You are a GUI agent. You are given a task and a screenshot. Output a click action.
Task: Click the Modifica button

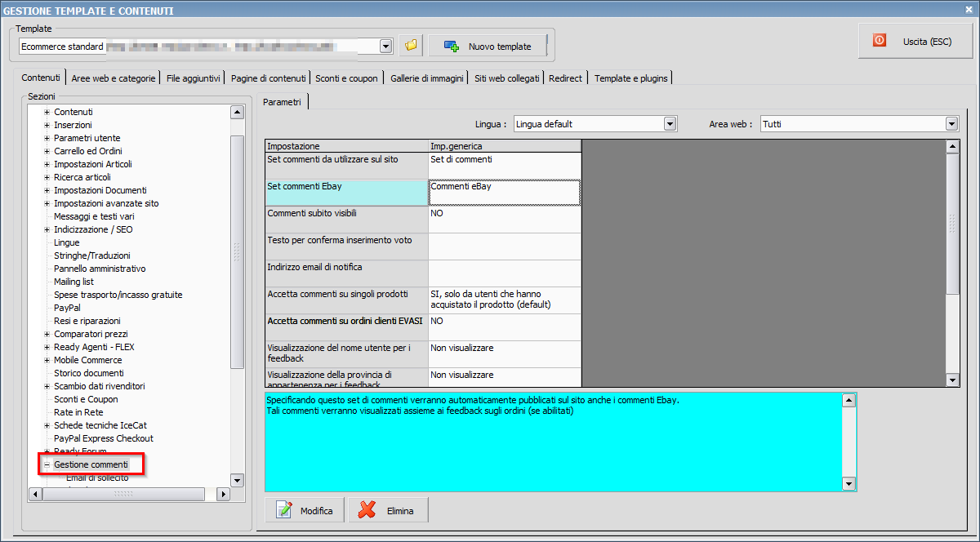(305, 510)
